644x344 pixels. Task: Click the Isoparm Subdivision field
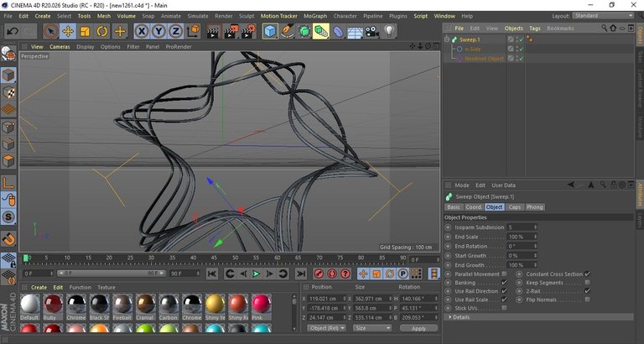(522, 227)
